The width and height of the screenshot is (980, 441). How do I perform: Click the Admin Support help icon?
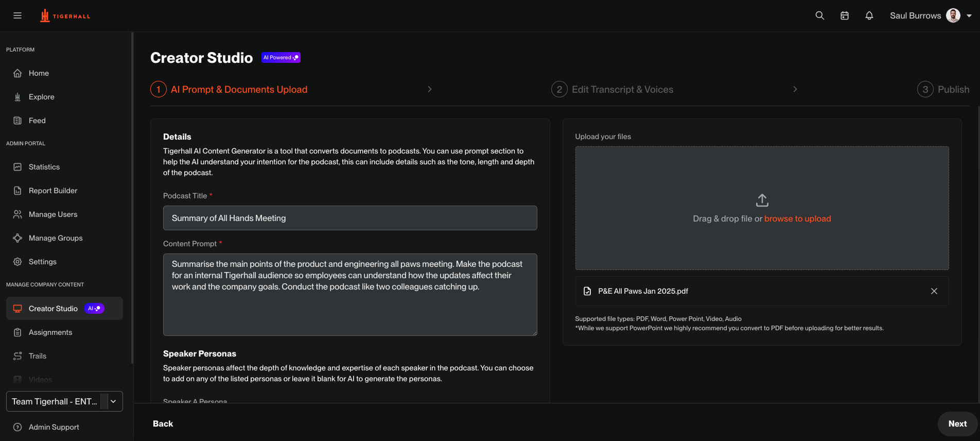click(17, 427)
